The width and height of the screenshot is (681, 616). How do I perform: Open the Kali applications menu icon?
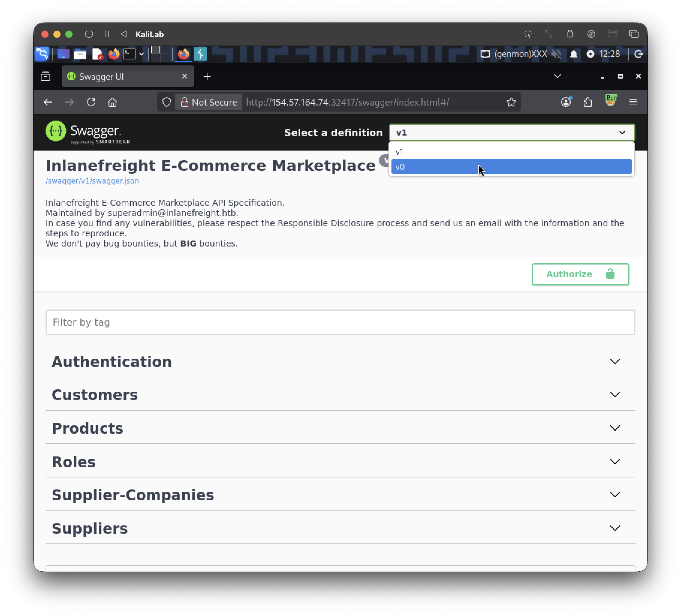point(42,54)
